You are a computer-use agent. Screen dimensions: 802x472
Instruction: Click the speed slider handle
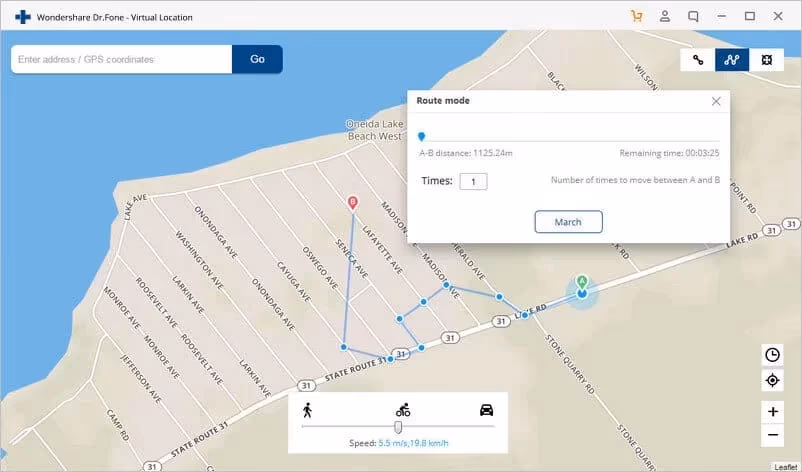(398, 427)
